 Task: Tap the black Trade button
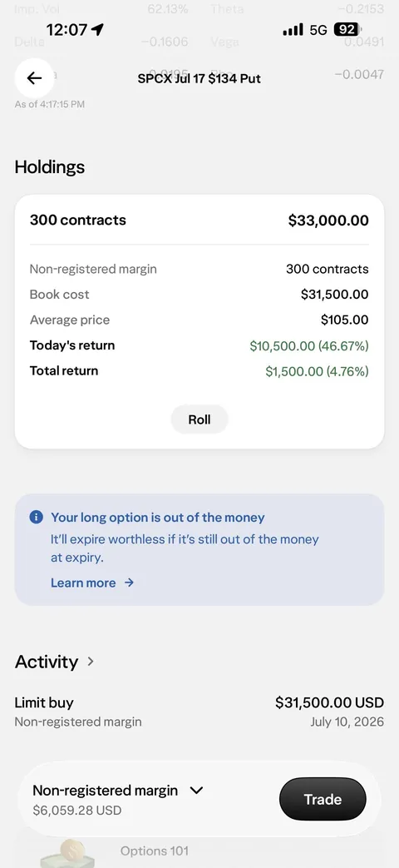point(323,799)
